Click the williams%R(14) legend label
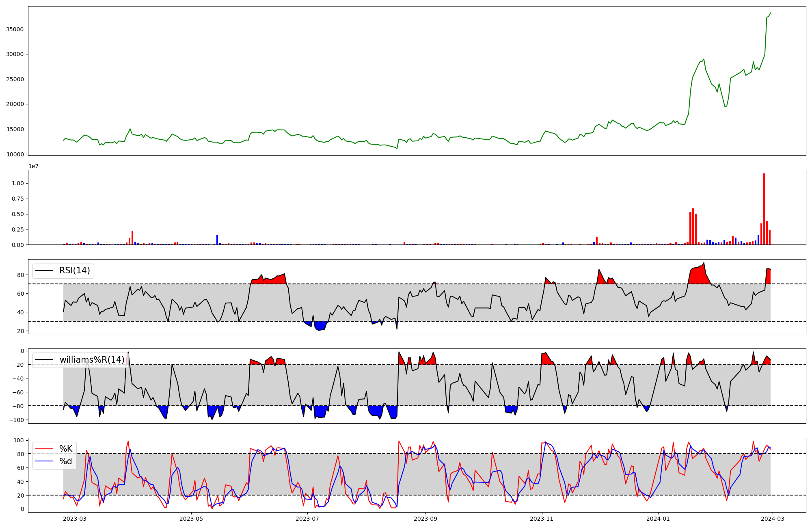 point(92,360)
